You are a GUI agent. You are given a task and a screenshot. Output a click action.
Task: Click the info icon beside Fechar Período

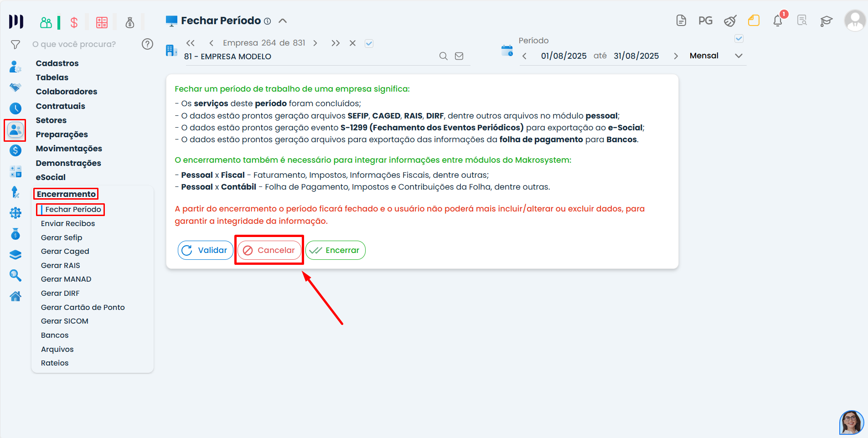(268, 21)
